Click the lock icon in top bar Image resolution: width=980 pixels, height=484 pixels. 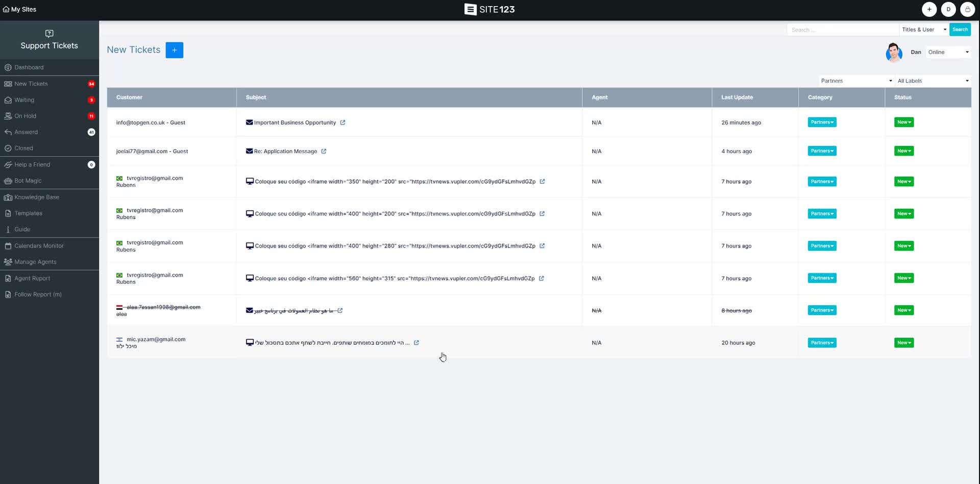click(967, 9)
